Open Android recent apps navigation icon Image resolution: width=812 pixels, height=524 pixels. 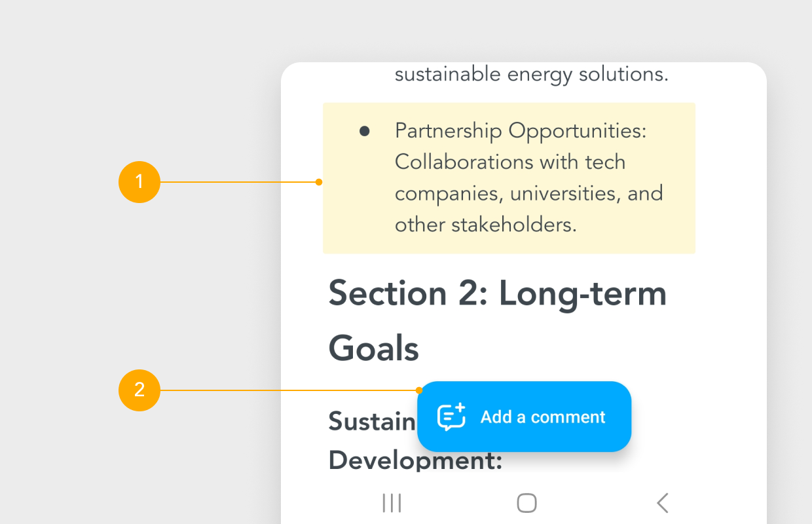392,503
